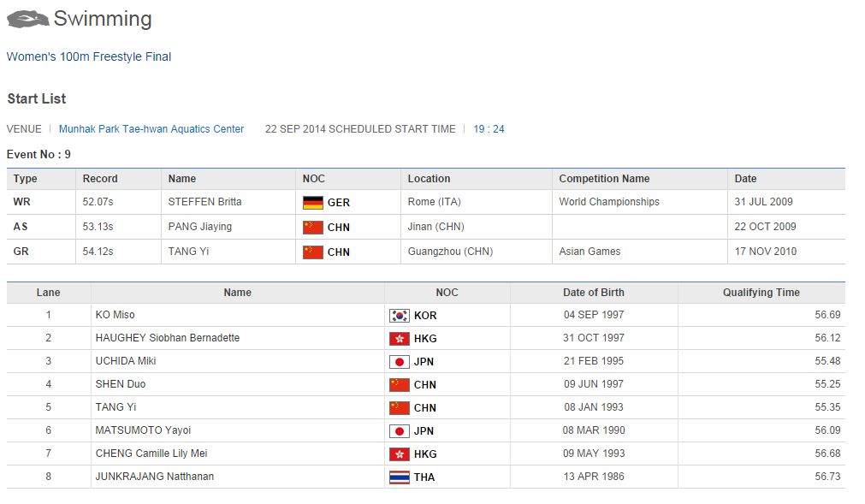
Task: Click the Competition Name column header
Action: (x=604, y=179)
